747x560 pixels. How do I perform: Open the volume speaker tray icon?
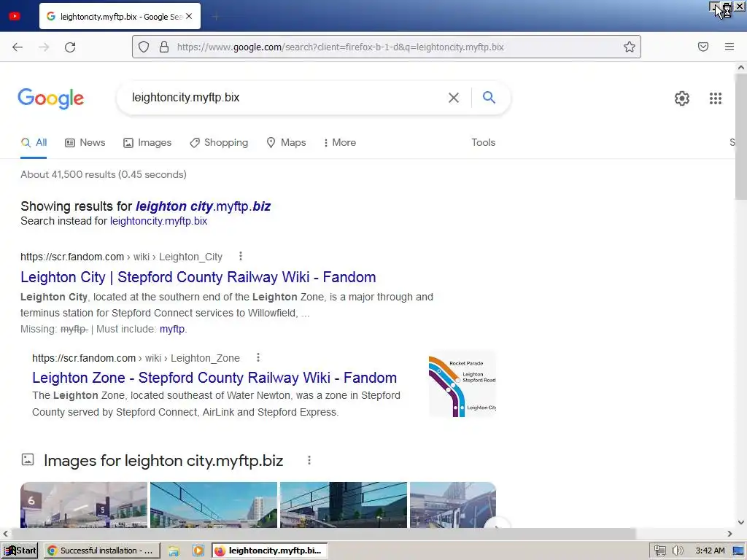point(677,551)
